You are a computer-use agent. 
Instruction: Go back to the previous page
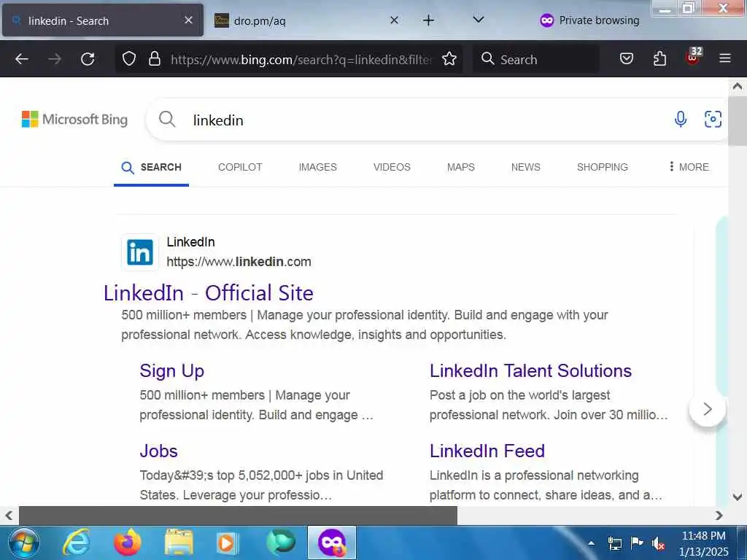click(x=21, y=59)
